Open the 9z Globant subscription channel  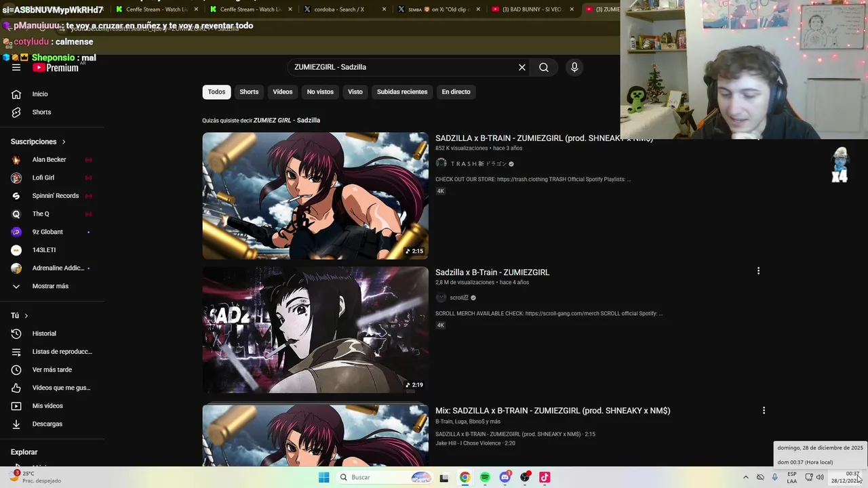coord(52,232)
